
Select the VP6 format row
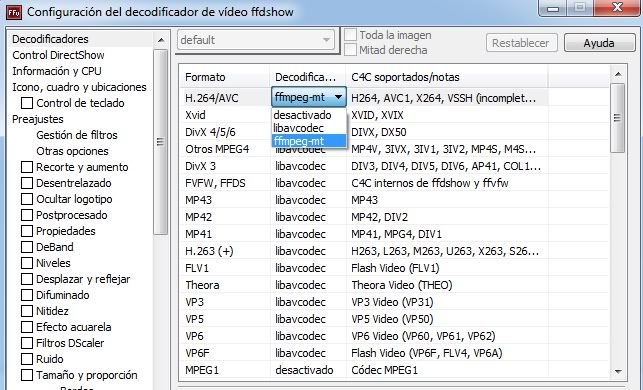tap(194, 336)
